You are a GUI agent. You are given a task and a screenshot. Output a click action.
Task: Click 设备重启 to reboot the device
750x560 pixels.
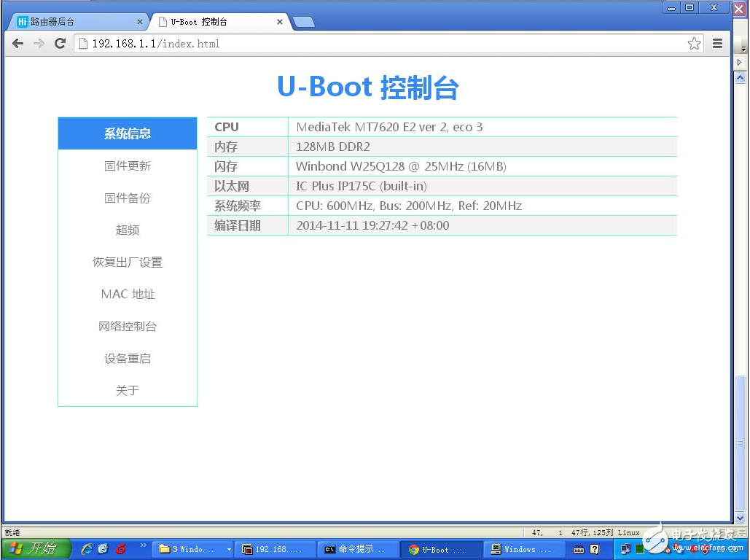(x=127, y=358)
